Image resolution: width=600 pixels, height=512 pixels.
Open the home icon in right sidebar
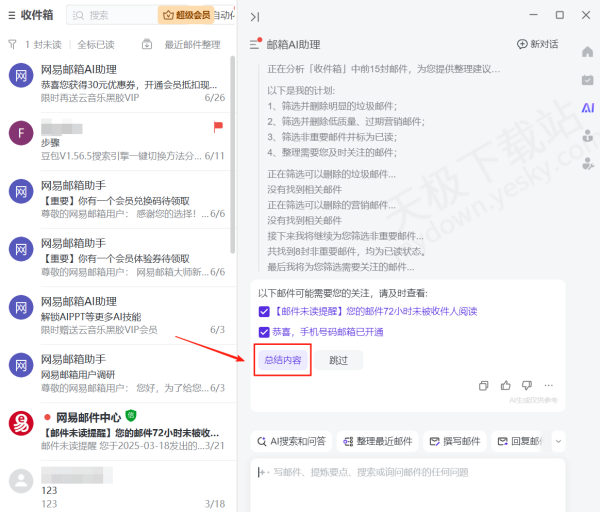pos(588,52)
